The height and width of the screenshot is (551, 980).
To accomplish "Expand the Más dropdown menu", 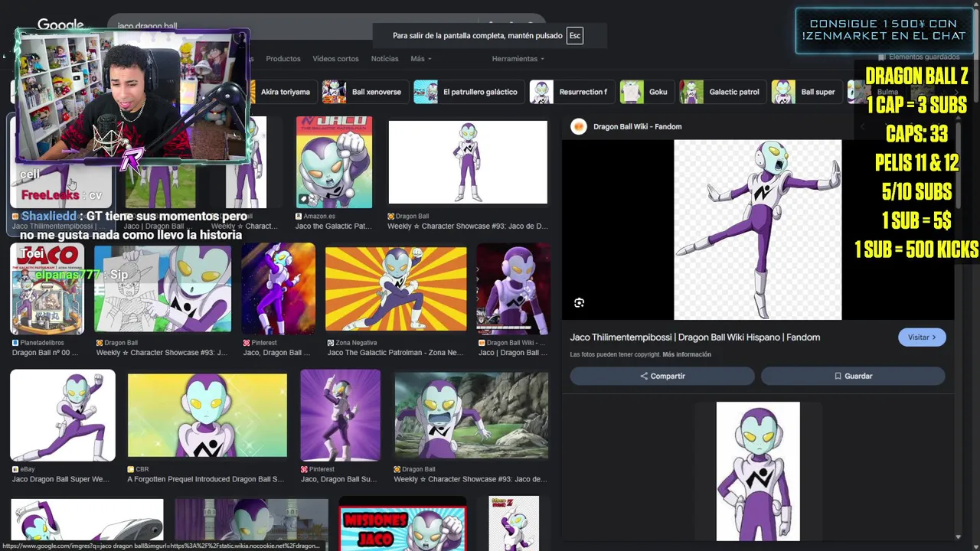I will 420,59.
